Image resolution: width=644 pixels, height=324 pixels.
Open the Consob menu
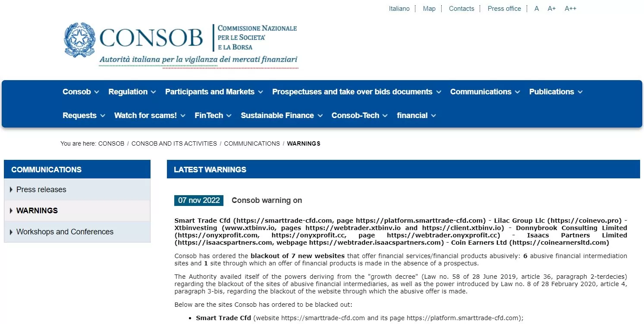tap(81, 92)
